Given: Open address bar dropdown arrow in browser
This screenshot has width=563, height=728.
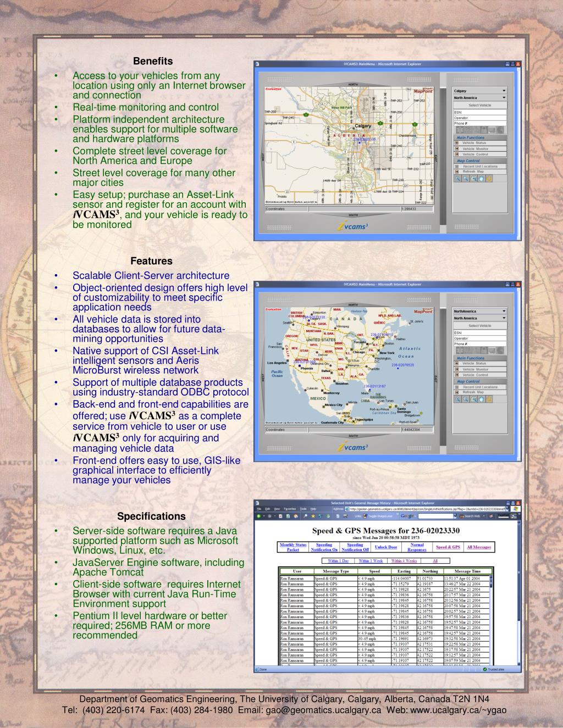Looking at the screenshot, I should tap(507, 509).
